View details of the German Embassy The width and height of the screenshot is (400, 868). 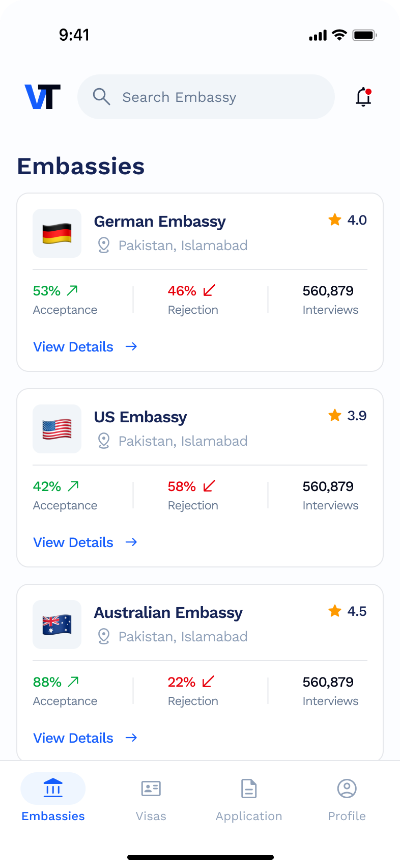(x=73, y=347)
